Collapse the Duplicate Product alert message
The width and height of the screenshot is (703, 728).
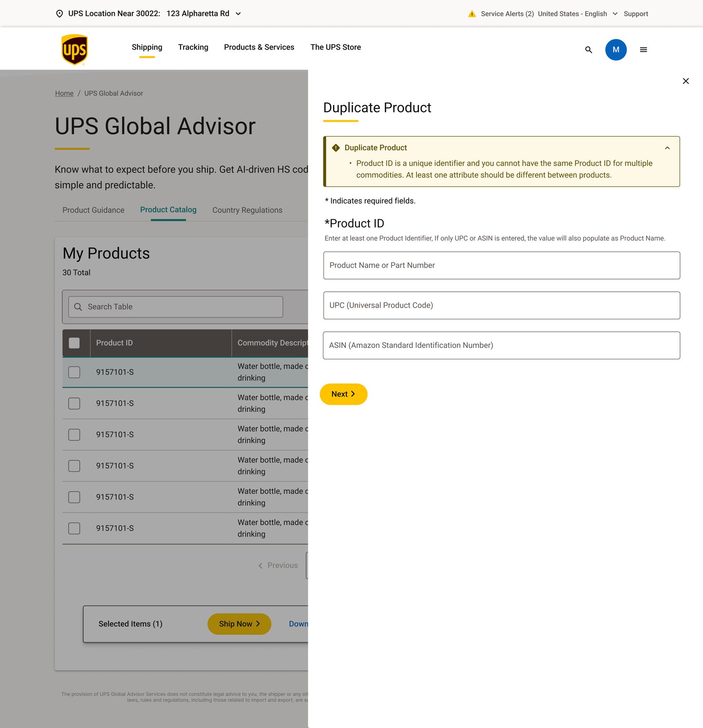pyautogui.click(x=667, y=148)
